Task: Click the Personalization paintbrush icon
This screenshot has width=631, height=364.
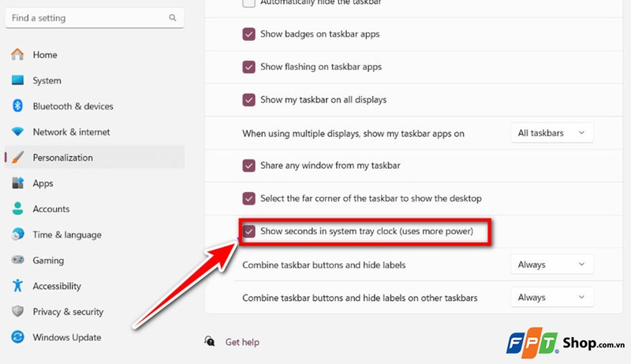Action: point(17,157)
